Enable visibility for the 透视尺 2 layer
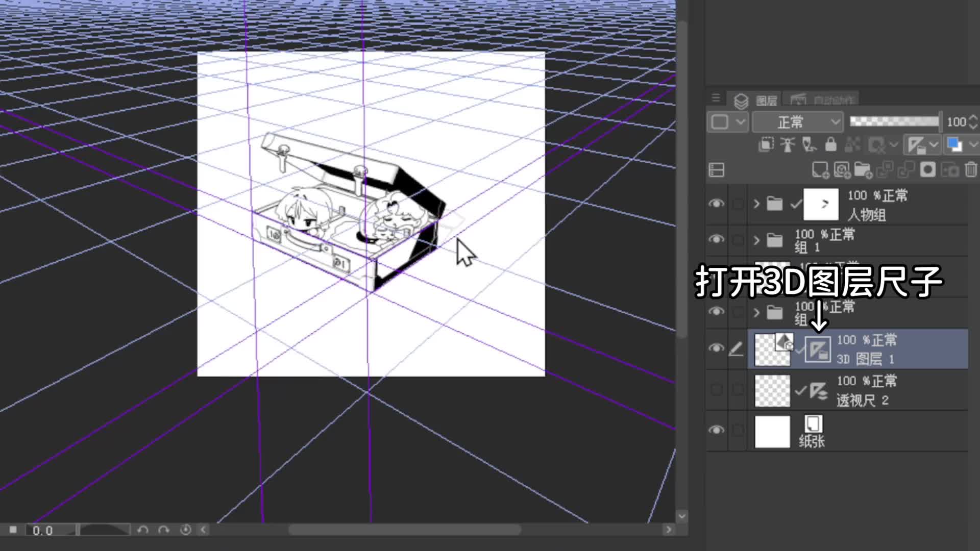The image size is (980, 551). tap(716, 389)
